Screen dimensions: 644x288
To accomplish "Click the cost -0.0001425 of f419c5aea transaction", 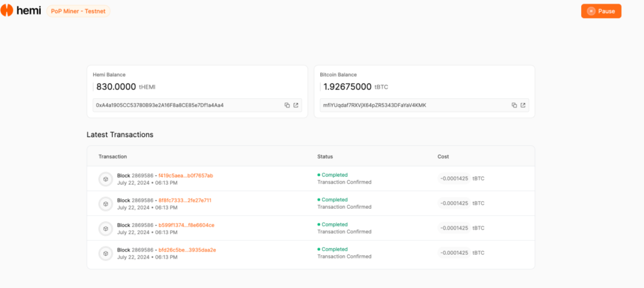I will tap(454, 179).
